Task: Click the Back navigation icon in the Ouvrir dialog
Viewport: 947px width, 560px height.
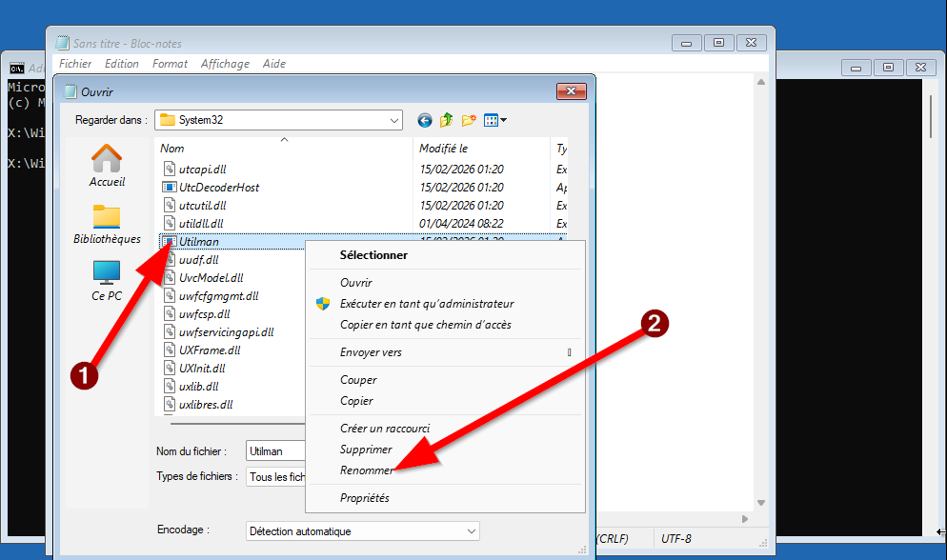Action: pyautogui.click(x=425, y=120)
